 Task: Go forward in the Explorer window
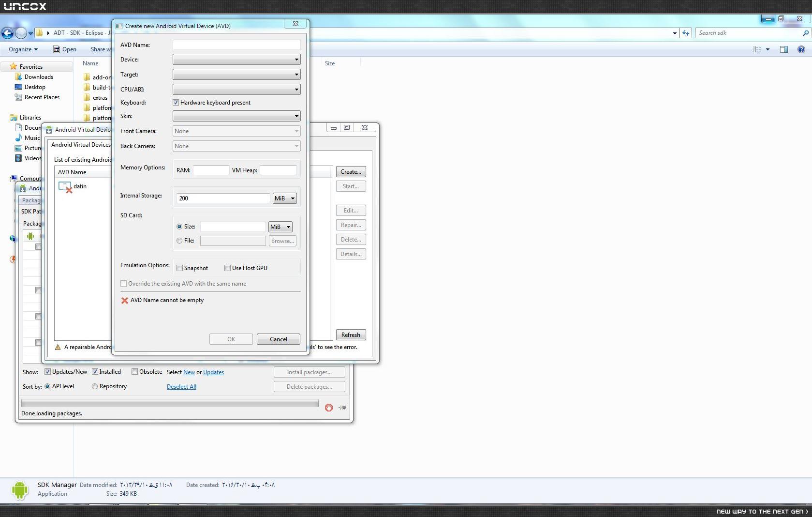click(21, 33)
